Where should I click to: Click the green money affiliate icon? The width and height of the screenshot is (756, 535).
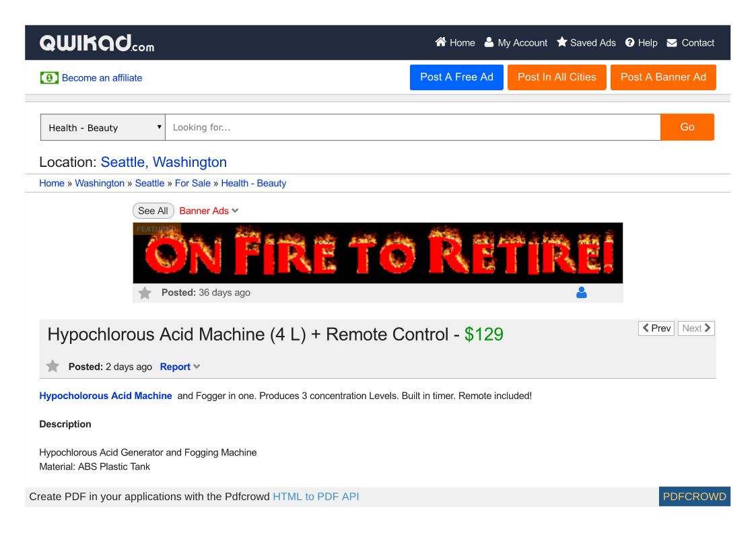click(49, 78)
